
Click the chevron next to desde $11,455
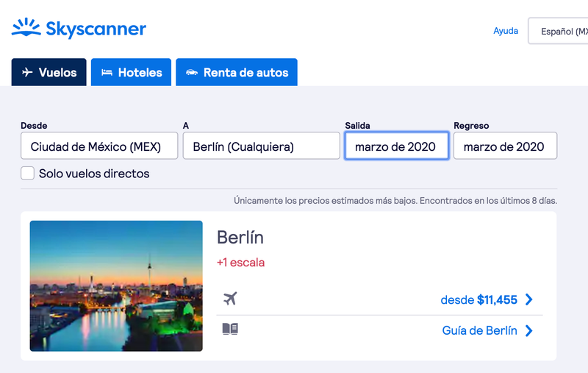[528, 299]
